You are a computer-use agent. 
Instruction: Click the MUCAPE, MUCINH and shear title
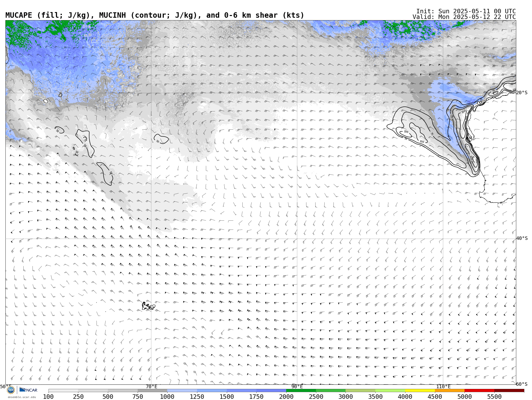pos(155,15)
